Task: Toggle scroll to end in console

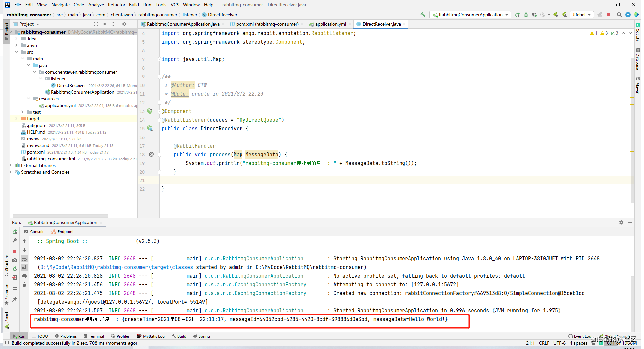Action: (24, 267)
